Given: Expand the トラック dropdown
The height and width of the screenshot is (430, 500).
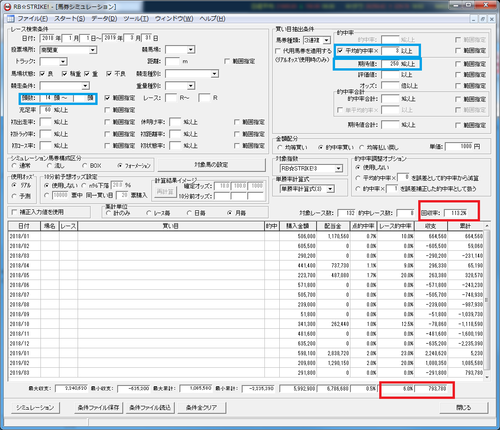Looking at the screenshot, I should click(x=63, y=62).
